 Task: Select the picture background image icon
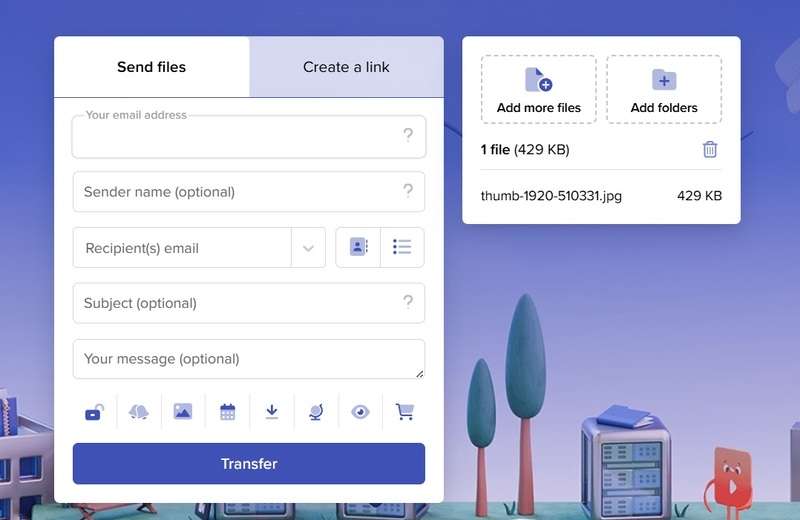click(x=183, y=411)
